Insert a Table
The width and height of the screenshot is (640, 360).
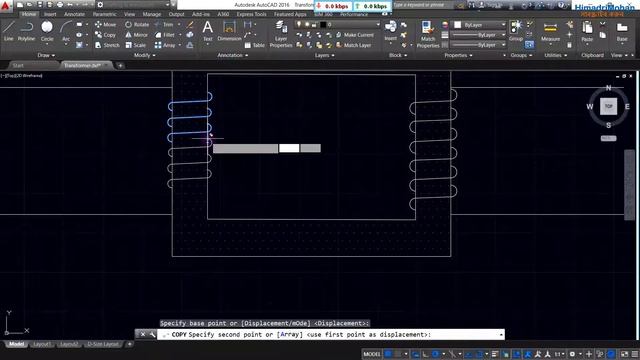(x=254, y=45)
